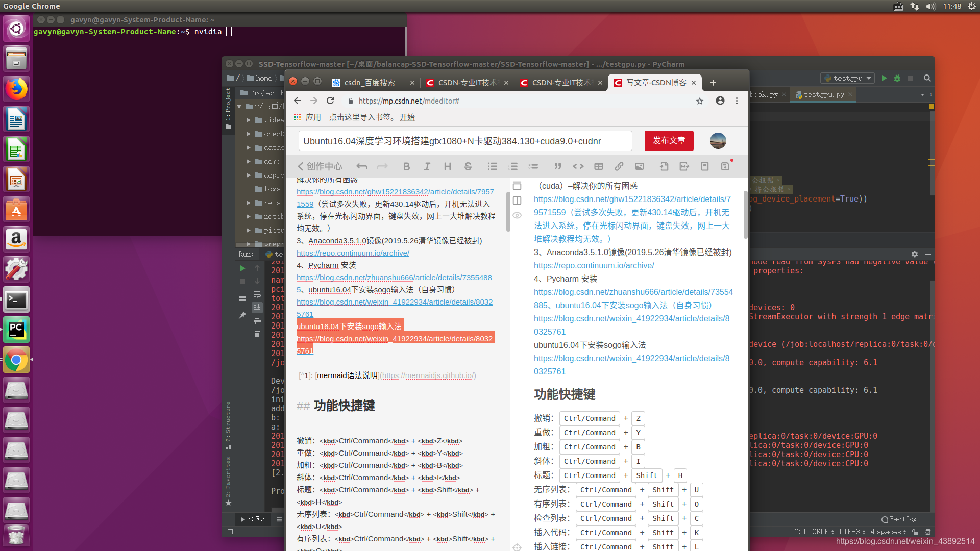The height and width of the screenshot is (551, 980).
Task: Insert an image in the editor
Action: click(x=639, y=166)
